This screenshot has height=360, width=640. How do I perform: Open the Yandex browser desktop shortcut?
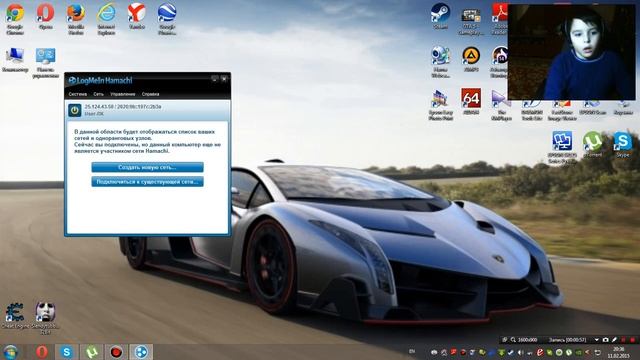coord(137,17)
